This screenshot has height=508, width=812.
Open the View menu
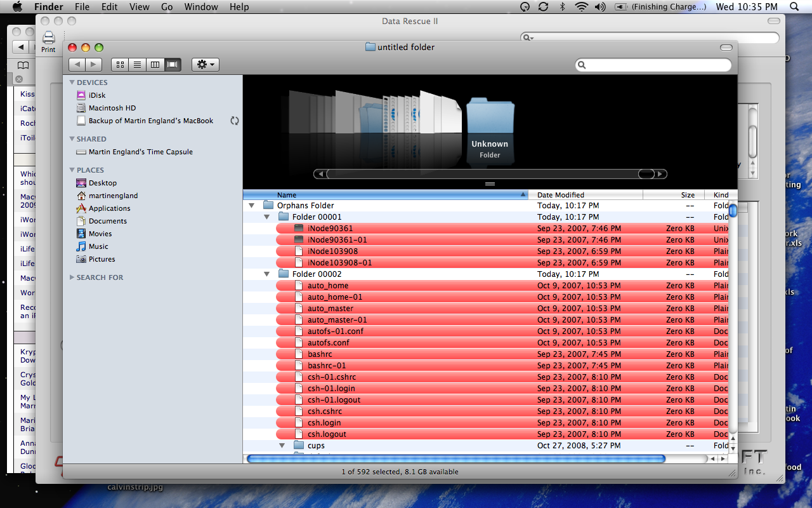point(139,7)
